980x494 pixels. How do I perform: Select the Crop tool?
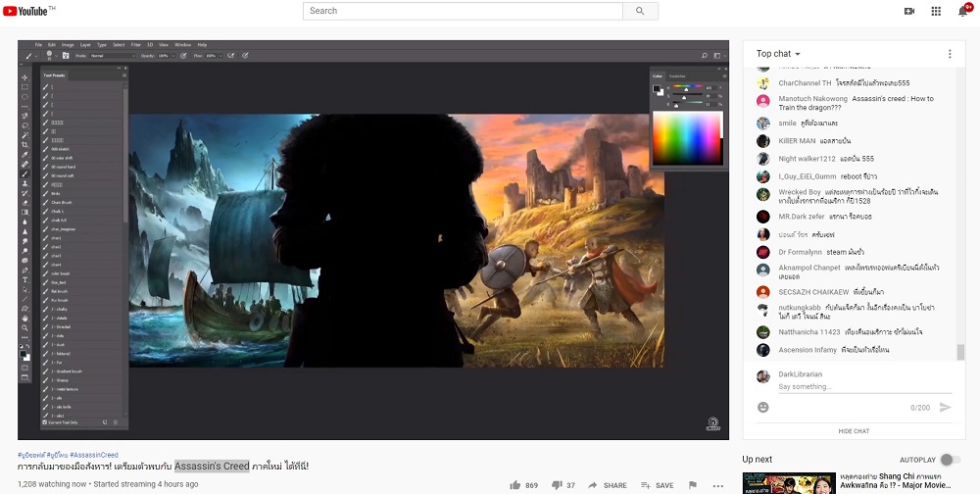(x=25, y=144)
